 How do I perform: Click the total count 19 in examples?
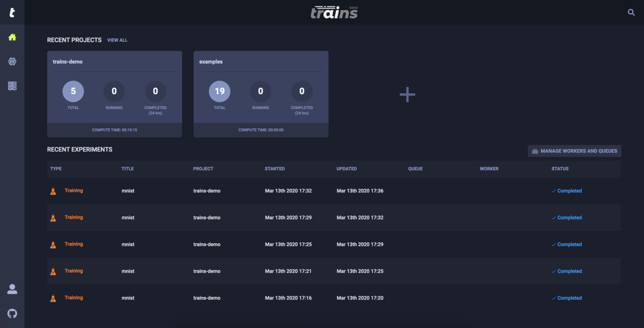(219, 92)
